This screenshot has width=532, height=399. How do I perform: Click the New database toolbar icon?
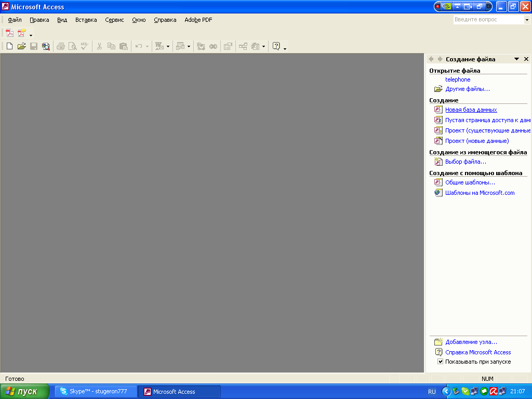point(9,46)
